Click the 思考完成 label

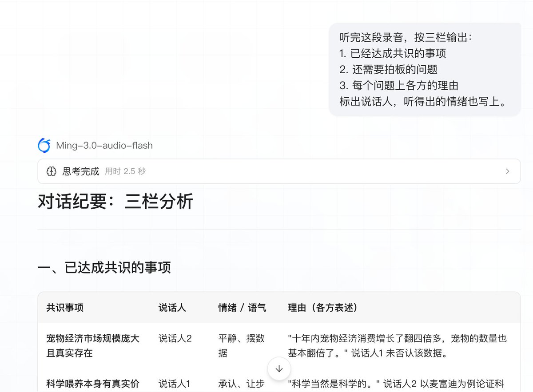tap(81, 171)
